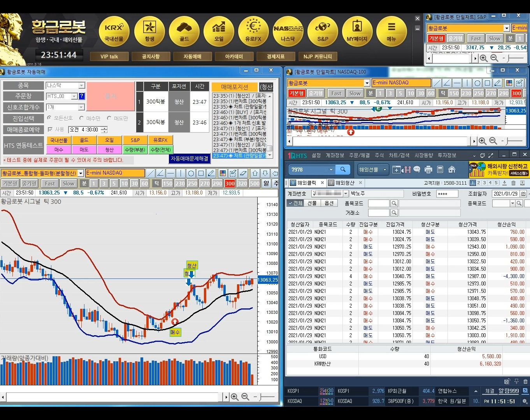The width and height of the screenshot is (530, 420).
Task: Toggle 옵션 filter in 1QHTS
Action: click(329, 203)
